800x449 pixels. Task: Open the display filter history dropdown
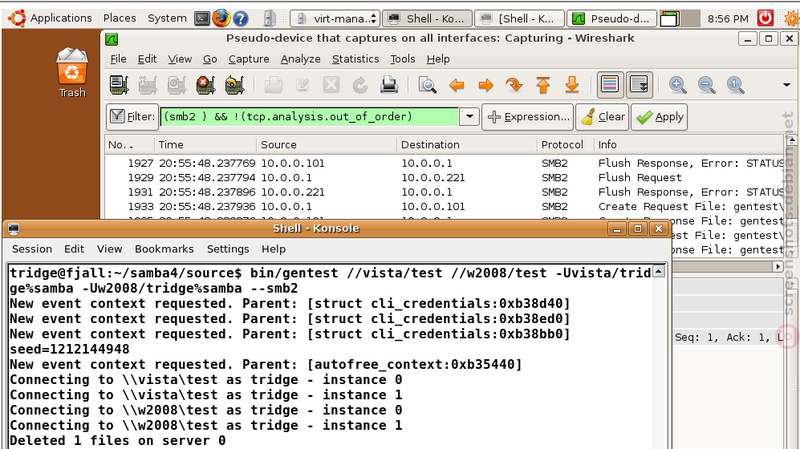point(469,117)
